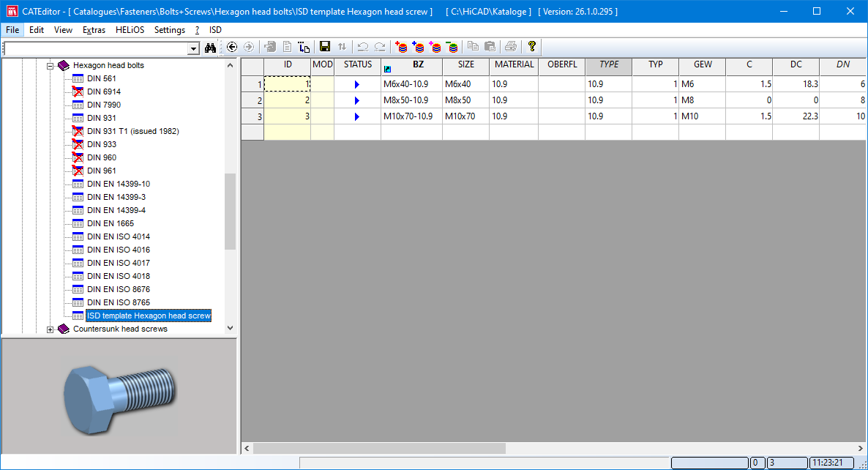868x470 pixels.
Task: Click status arrow for M6x40-10.9 row
Action: 357,84
